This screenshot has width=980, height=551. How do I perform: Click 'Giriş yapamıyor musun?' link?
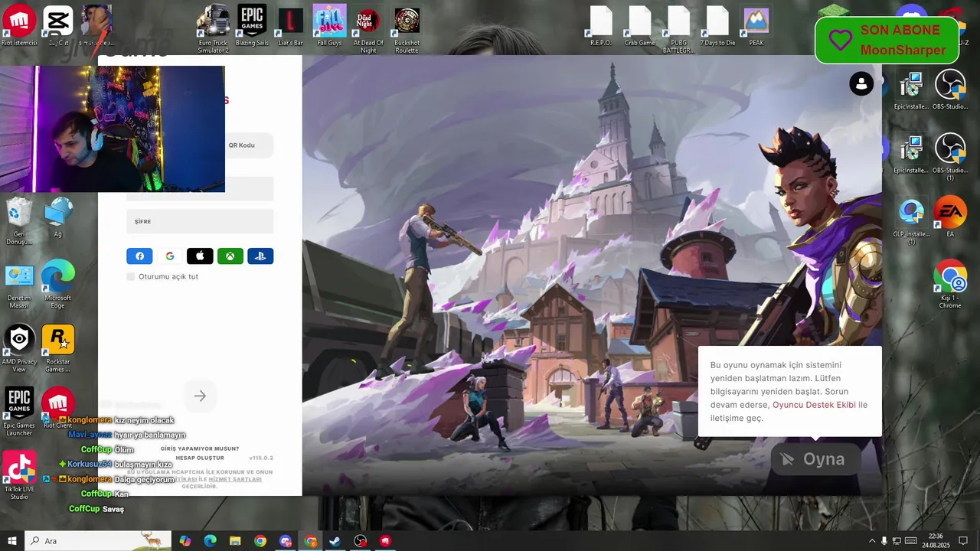click(200, 448)
